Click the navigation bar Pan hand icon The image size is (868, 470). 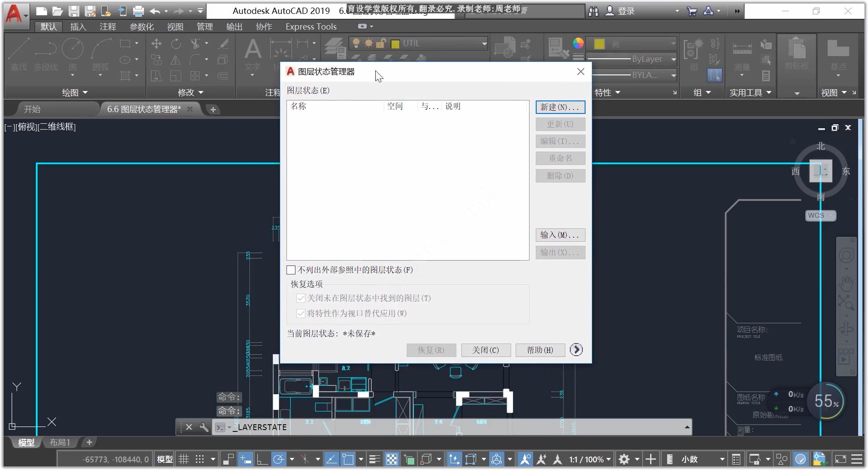tap(846, 283)
